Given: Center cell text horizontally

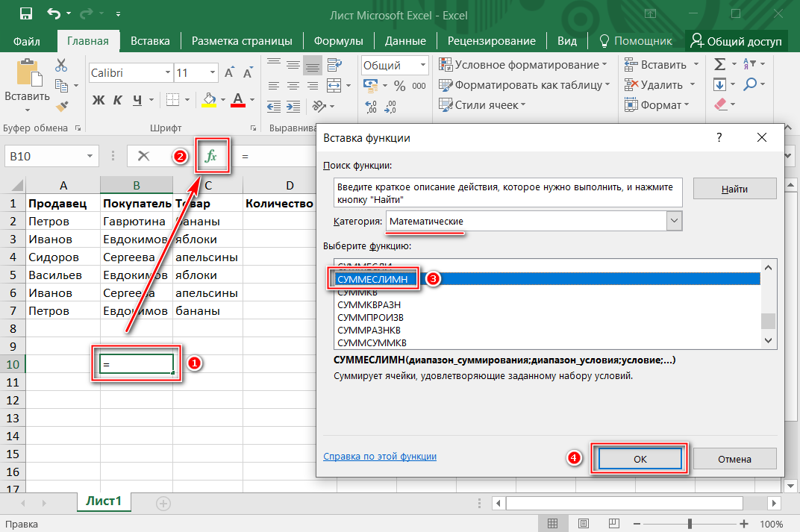Looking at the screenshot, I should (x=293, y=86).
